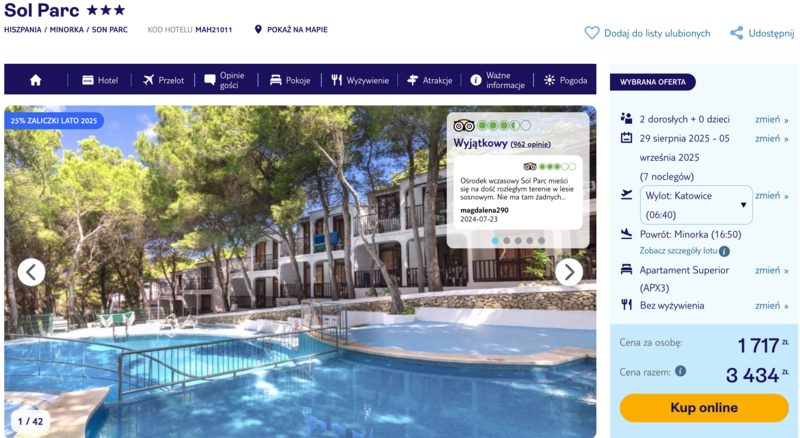This screenshot has width=800, height=438.
Task: Click the share icon next to Udostępnij
Action: (x=736, y=33)
